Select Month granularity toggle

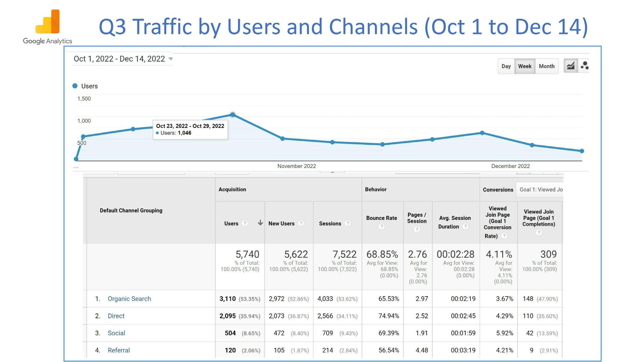[546, 66]
